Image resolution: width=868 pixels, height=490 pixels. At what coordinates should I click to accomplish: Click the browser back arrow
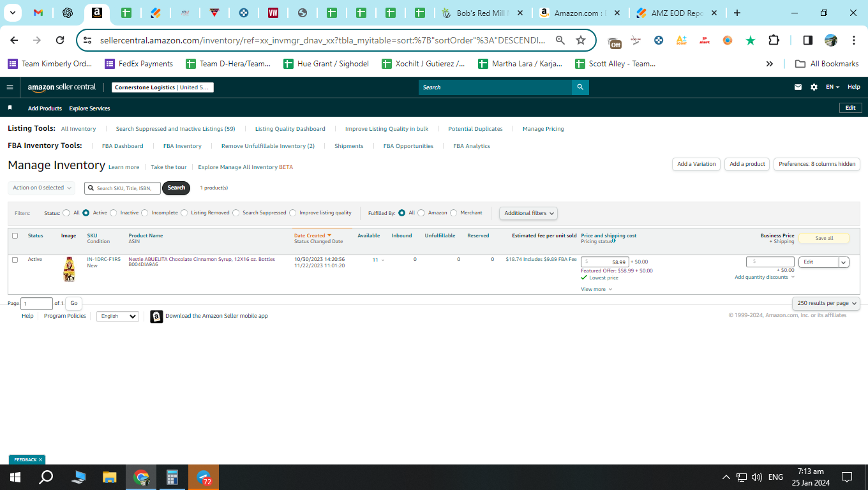(x=14, y=40)
